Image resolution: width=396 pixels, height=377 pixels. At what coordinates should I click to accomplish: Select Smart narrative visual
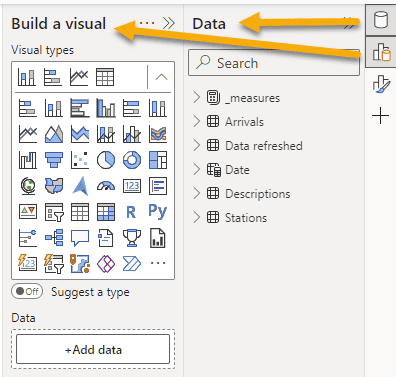tap(106, 238)
